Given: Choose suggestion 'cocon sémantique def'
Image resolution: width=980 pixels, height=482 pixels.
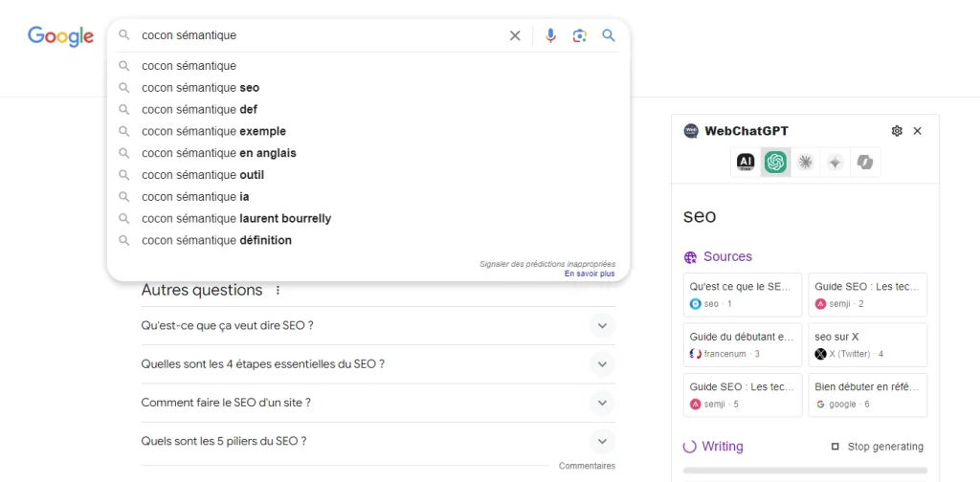Looking at the screenshot, I should click(x=368, y=109).
